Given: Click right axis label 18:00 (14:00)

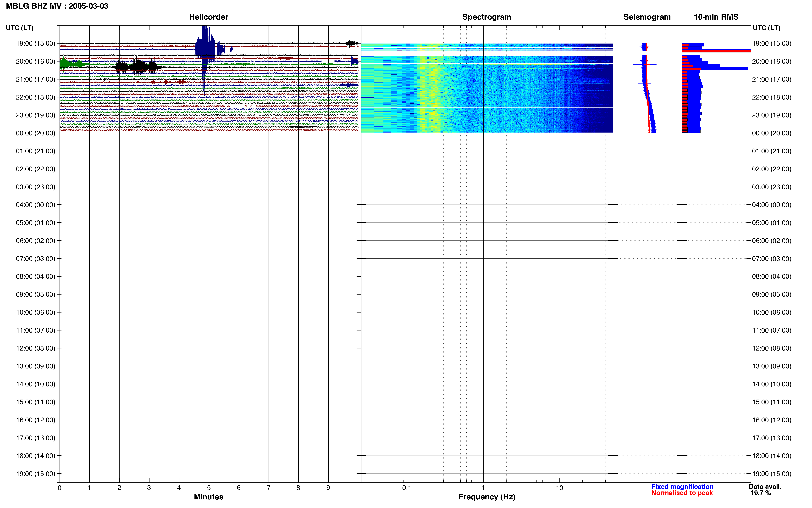Looking at the screenshot, I should click(772, 456).
